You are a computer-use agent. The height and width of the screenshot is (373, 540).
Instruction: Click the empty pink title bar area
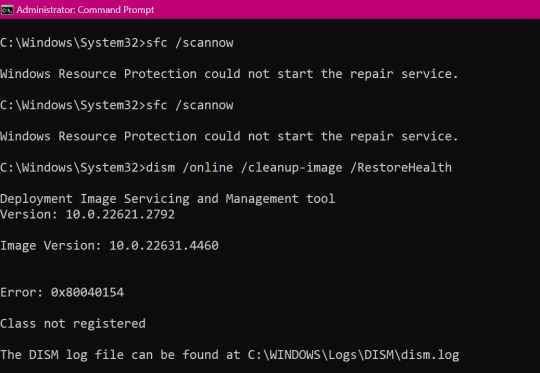[x=344, y=10]
